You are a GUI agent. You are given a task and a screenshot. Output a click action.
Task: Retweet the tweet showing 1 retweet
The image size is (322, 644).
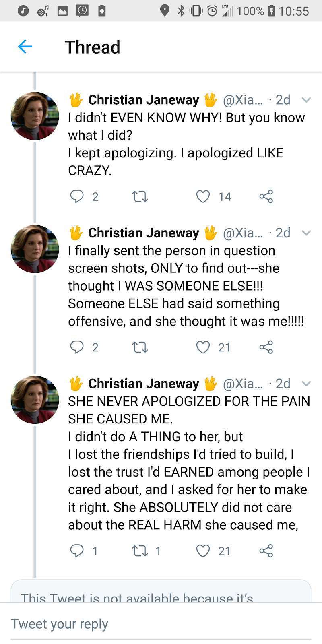click(x=140, y=551)
